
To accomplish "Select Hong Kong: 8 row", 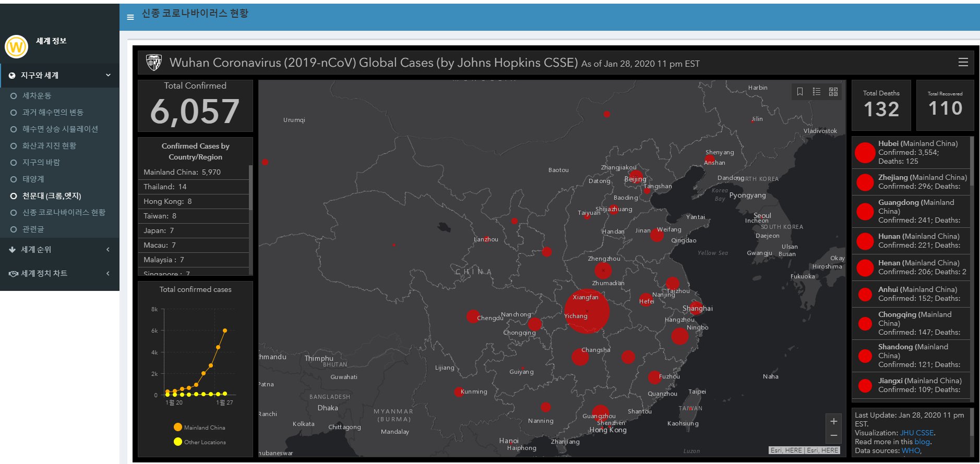I will tap(194, 201).
